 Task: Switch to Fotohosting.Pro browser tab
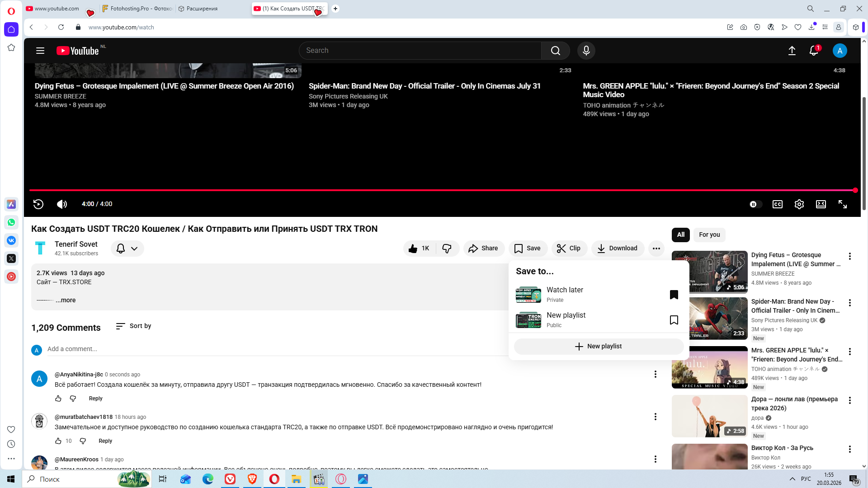pyautogui.click(x=137, y=9)
